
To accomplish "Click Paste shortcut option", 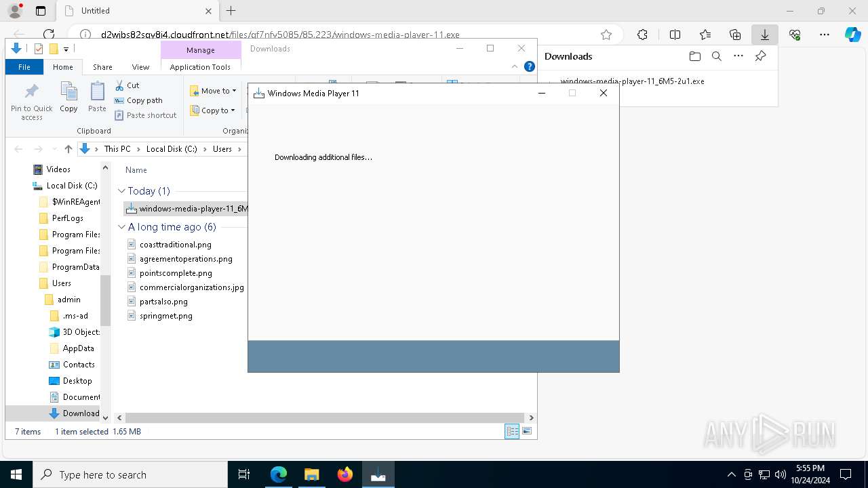I will 145,115.
